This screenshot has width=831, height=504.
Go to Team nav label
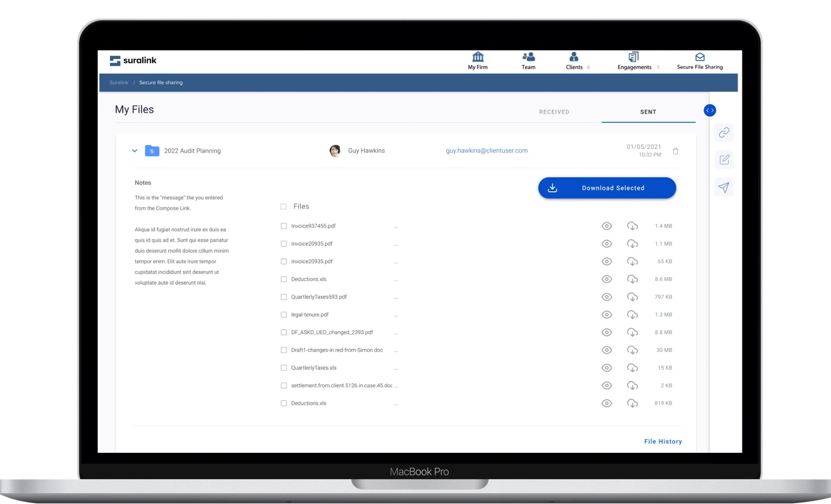[x=528, y=67]
